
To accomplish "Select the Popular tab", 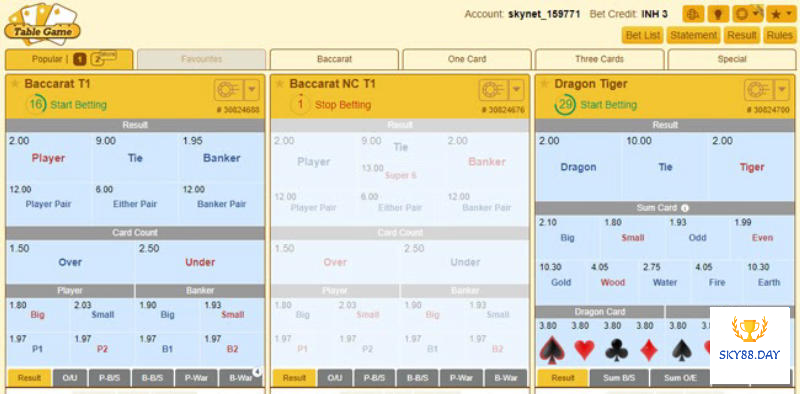I will click(x=69, y=59).
